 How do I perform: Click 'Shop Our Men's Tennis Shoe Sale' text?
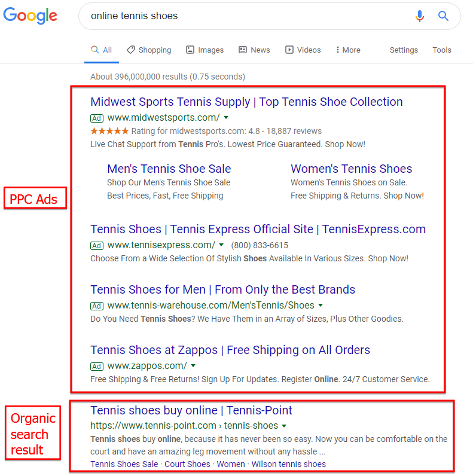(x=169, y=182)
